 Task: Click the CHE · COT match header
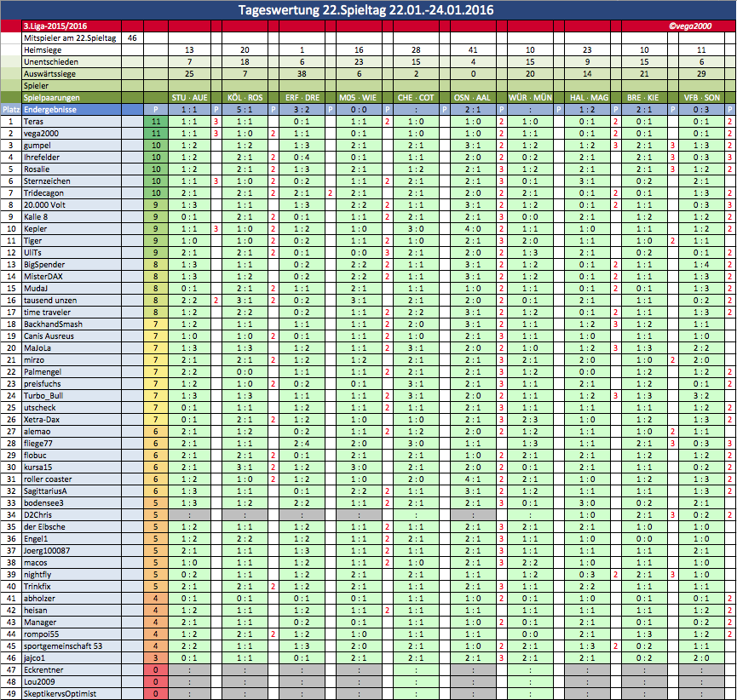(x=416, y=98)
